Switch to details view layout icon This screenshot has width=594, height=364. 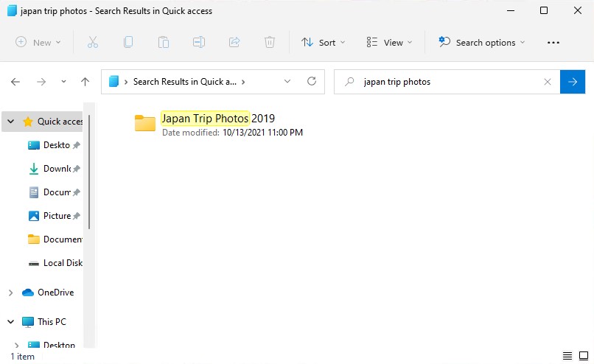[x=567, y=356]
